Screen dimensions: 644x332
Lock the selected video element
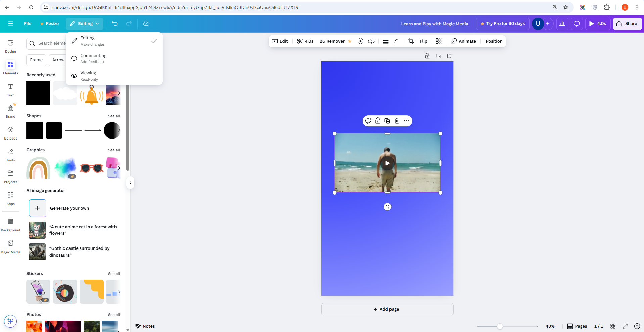[377, 121]
